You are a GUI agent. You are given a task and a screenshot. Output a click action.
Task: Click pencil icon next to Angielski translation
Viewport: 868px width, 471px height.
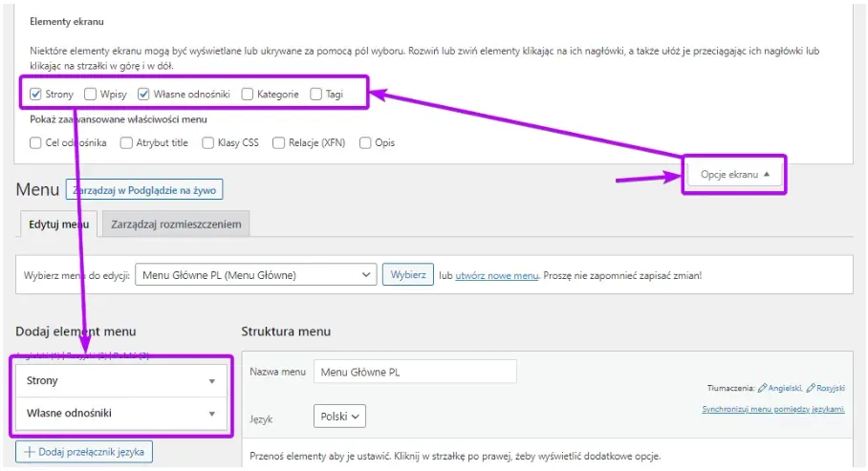click(x=762, y=388)
